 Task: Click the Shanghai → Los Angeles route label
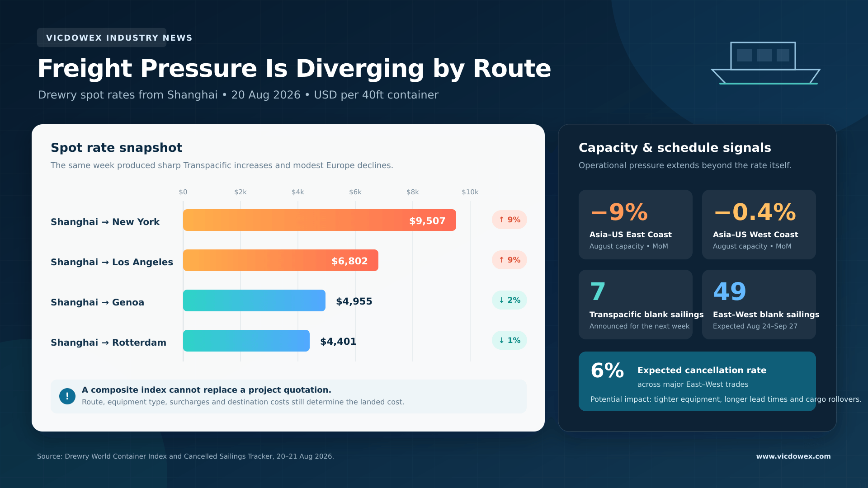112,262
